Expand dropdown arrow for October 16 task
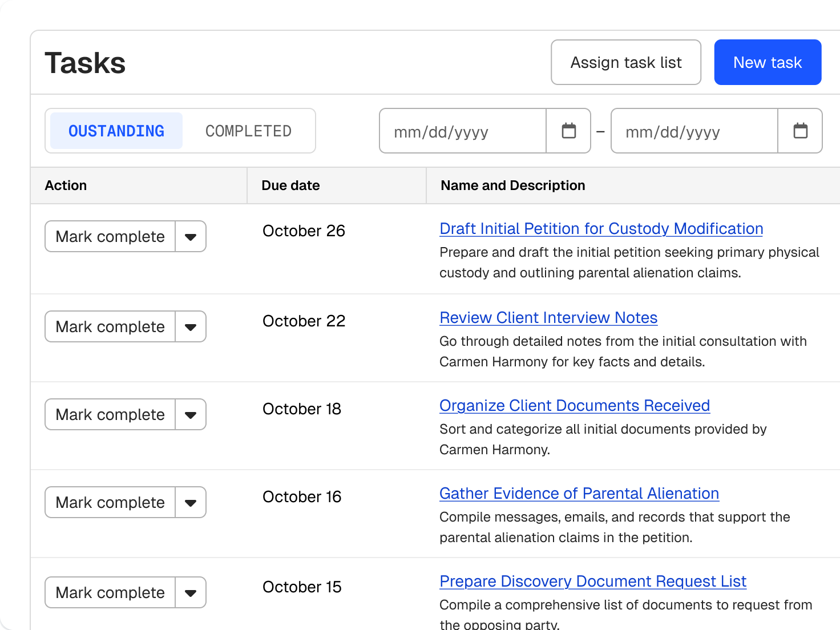Viewport: 840px width, 630px height. tap(191, 502)
